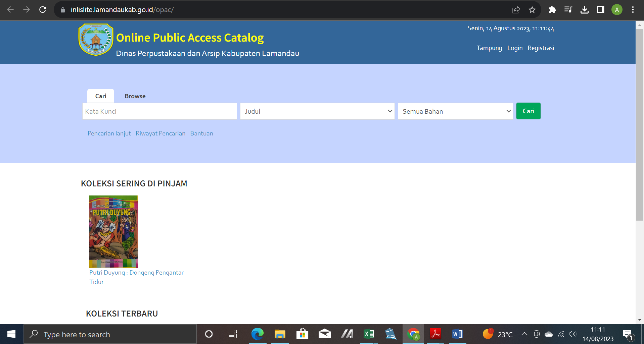644x344 pixels.
Task: Click the Putri Duyung book cover
Action: coord(114,231)
